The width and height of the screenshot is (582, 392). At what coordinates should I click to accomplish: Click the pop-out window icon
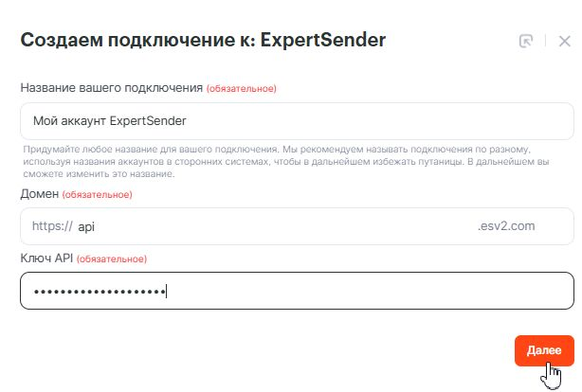click(x=526, y=41)
